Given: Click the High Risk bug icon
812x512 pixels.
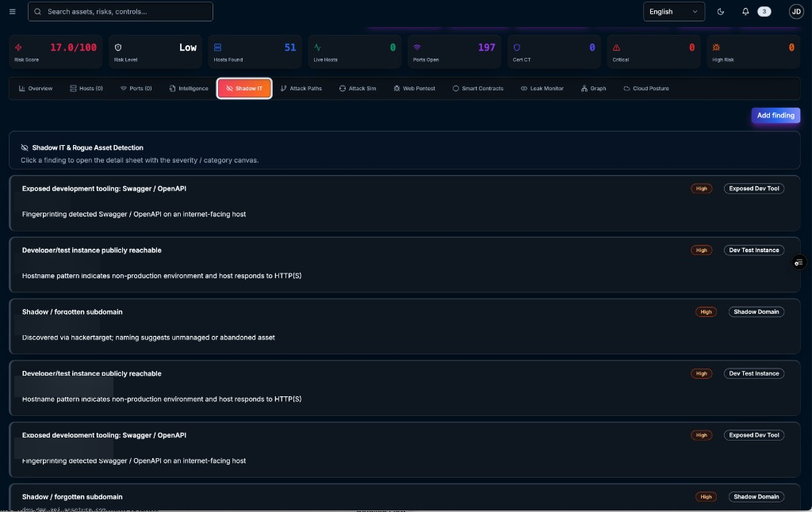Looking at the screenshot, I should [716, 48].
